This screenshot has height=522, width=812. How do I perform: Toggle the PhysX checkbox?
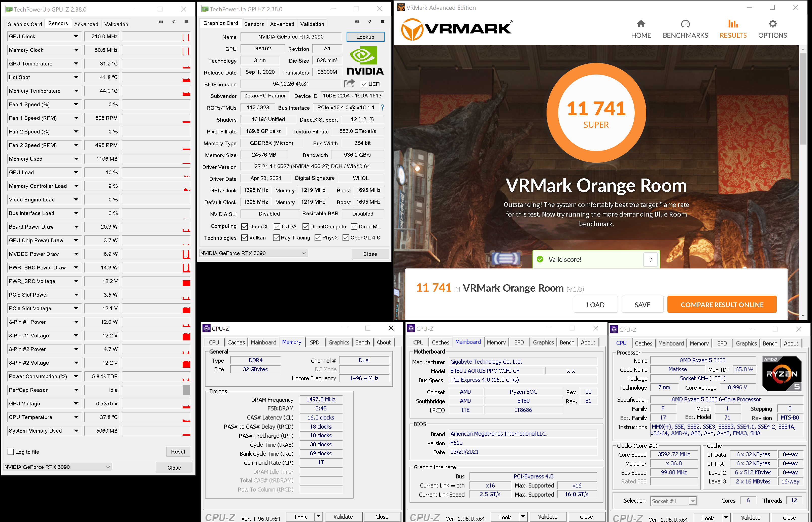point(318,238)
